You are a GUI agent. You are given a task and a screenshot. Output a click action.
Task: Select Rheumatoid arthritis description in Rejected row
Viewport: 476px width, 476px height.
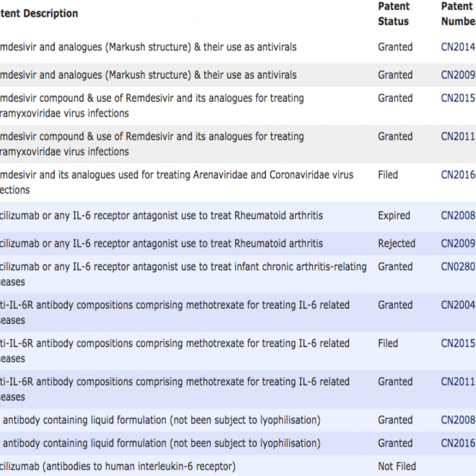[162, 244]
